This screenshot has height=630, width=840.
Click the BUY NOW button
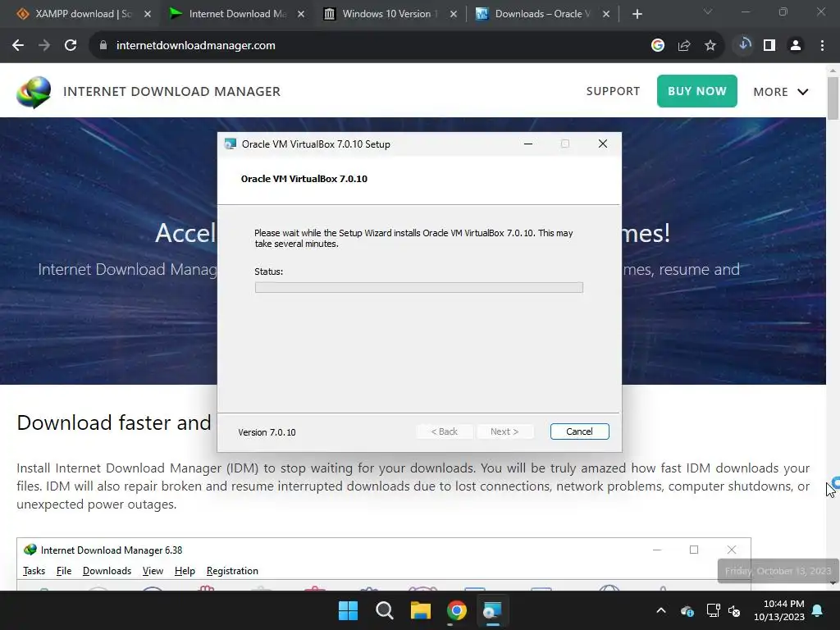coord(697,91)
